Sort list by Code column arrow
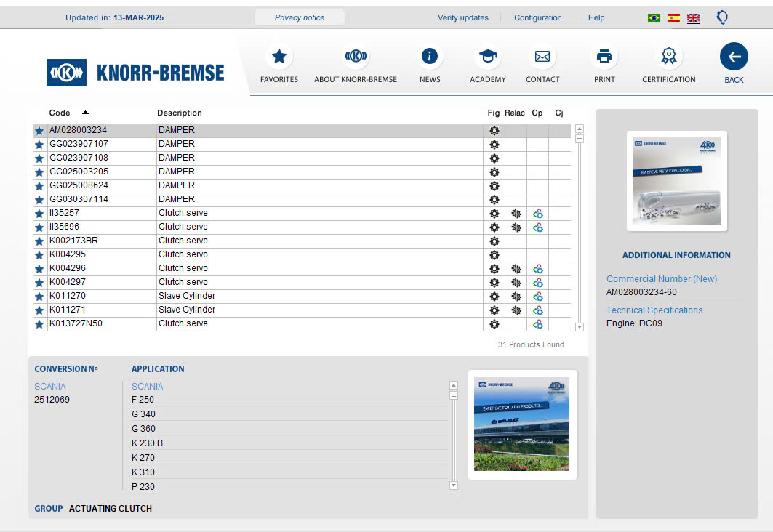Image resolution: width=773 pixels, height=532 pixels. (85, 113)
